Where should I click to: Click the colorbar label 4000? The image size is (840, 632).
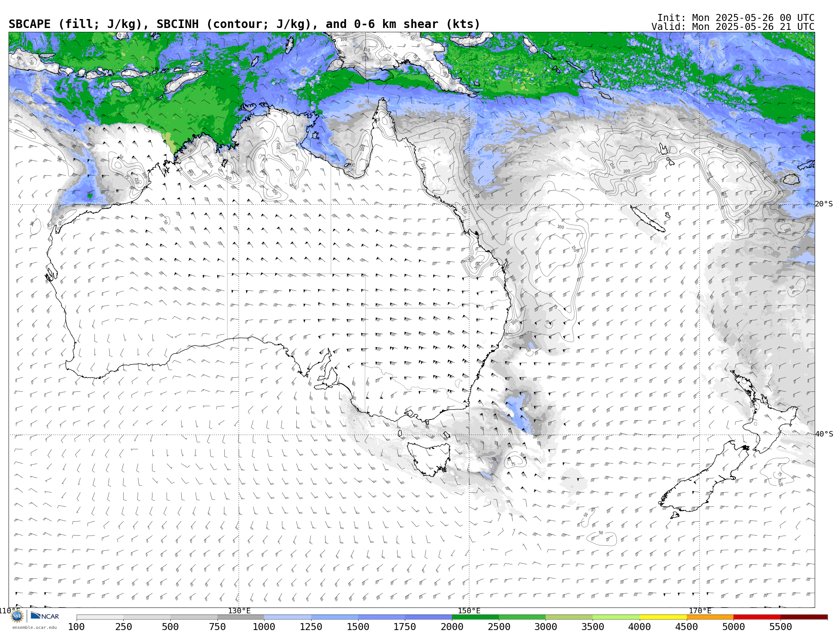640,627
